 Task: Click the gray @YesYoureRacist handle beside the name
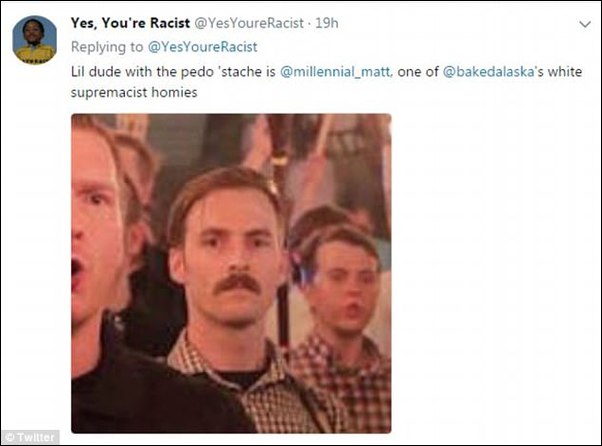point(249,23)
